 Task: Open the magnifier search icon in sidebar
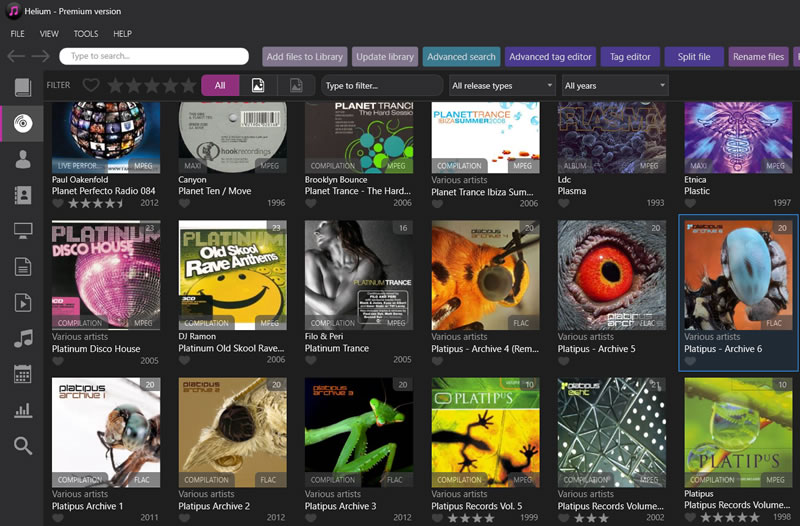[22, 445]
